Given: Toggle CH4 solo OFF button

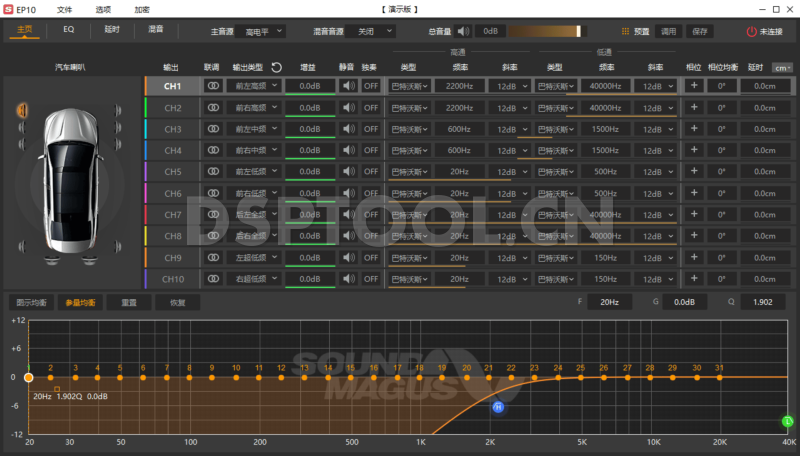Looking at the screenshot, I should pos(371,150).
